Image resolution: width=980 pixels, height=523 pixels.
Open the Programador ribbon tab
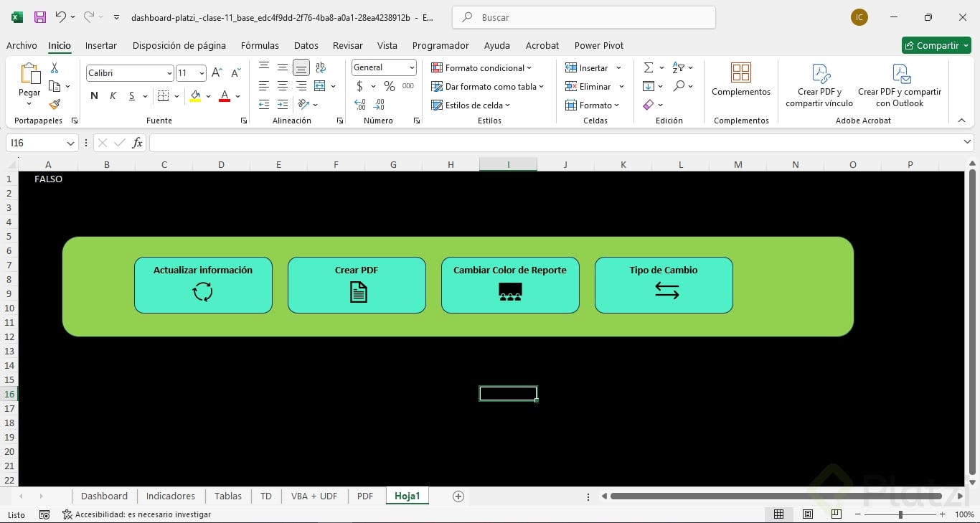click(x=440, y=45)
